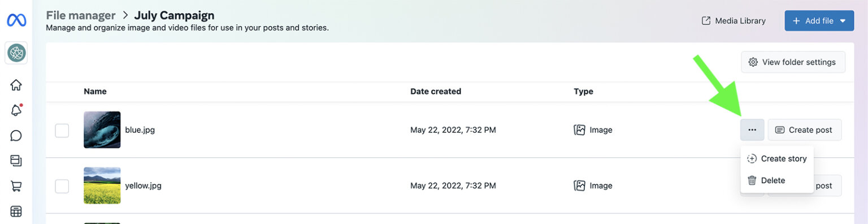
Task: Open Inbox chat bubble icon
Action: click(x=16, y=136)
